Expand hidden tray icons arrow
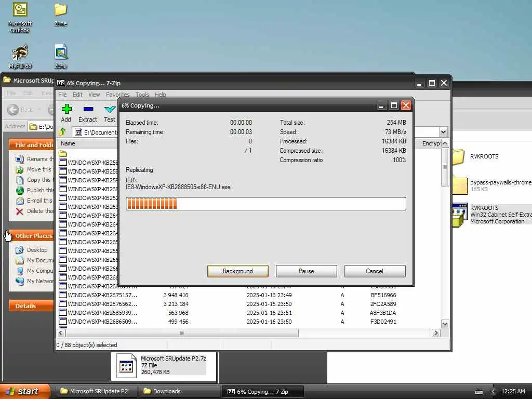The image size is (532, 399). pos(494,392)
